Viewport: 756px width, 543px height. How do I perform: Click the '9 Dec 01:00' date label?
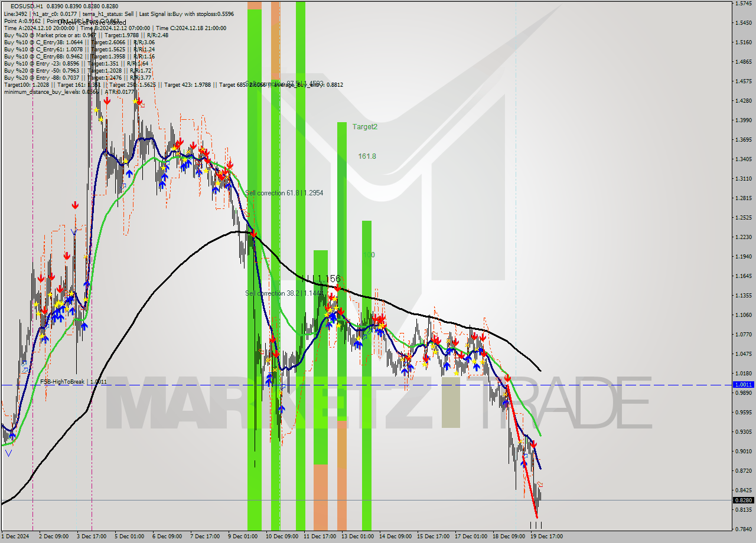click(243, 537)
